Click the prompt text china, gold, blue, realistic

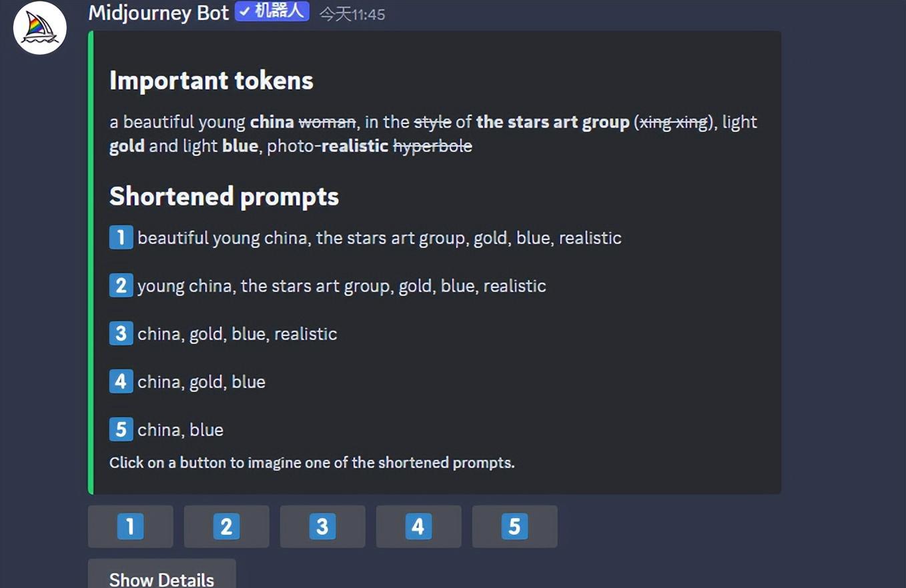point(238,333)
